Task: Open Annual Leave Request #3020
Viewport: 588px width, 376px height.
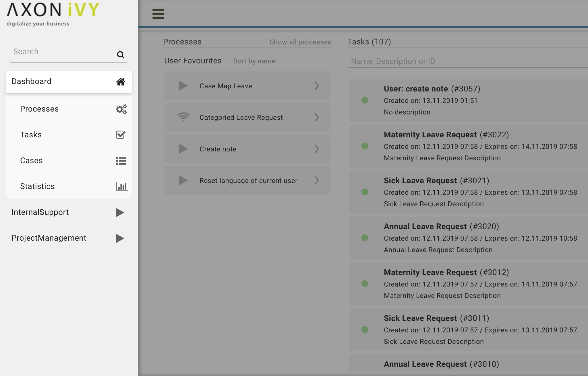Action: 468,238
